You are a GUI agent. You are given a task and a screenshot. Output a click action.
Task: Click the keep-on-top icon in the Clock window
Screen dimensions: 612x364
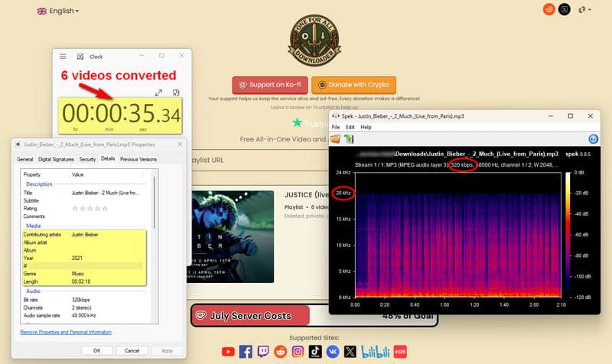(x=176, y=93)
